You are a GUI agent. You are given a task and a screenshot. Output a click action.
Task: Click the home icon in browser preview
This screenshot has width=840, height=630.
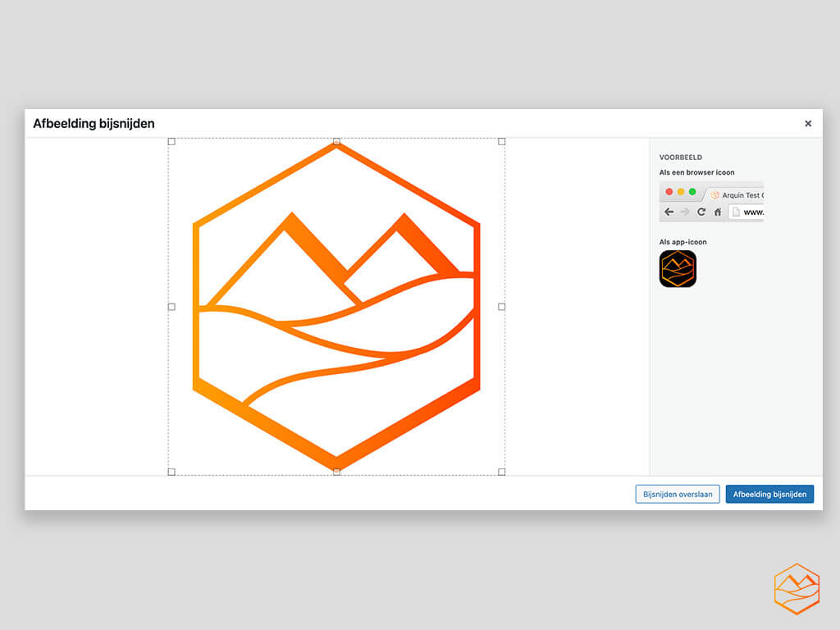[x=718, y=212]
